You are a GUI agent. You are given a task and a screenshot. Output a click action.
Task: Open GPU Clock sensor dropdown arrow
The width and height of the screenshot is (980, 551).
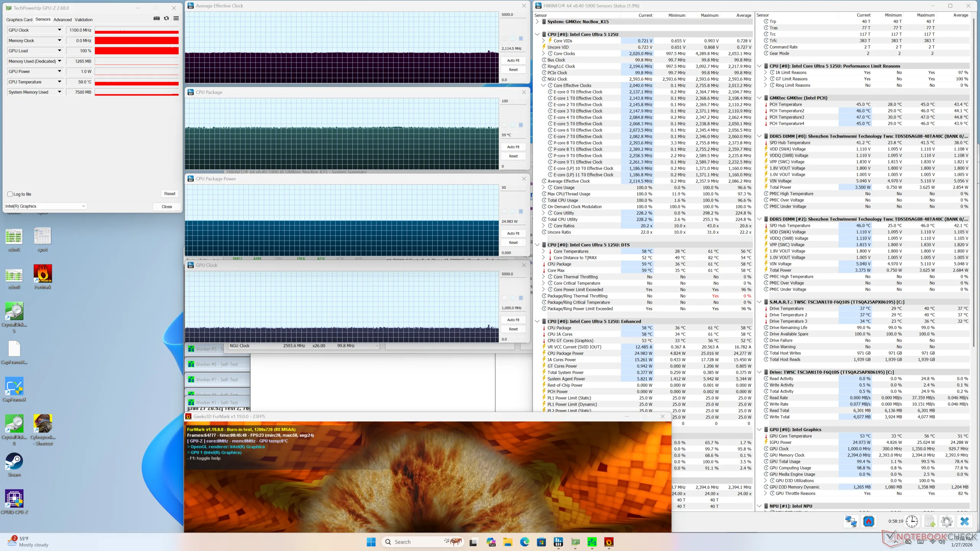click(59, 30)
